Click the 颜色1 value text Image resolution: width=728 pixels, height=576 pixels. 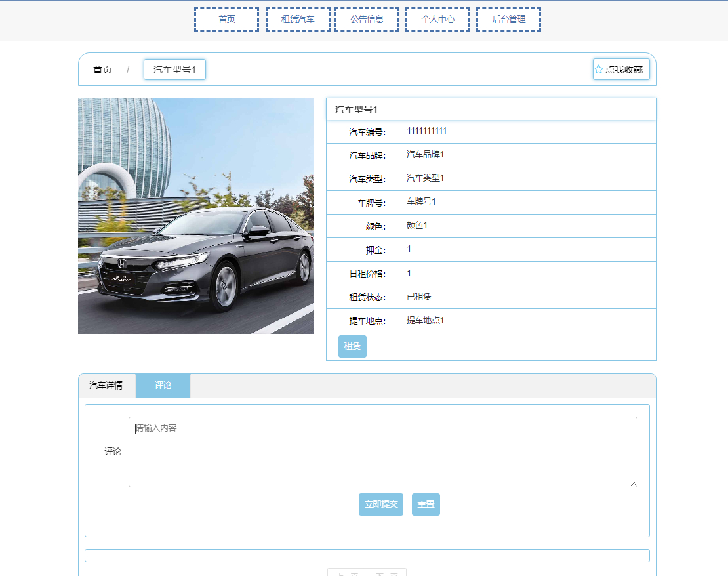coord(417,225)
